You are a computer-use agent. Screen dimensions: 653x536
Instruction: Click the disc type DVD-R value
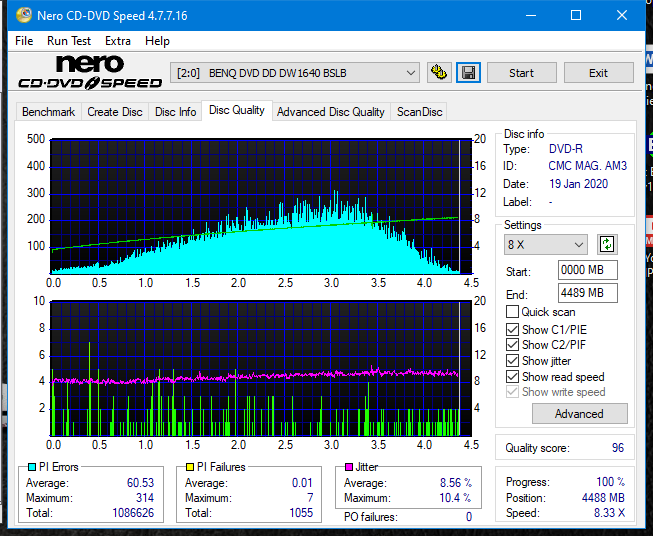tap(566, 149)
